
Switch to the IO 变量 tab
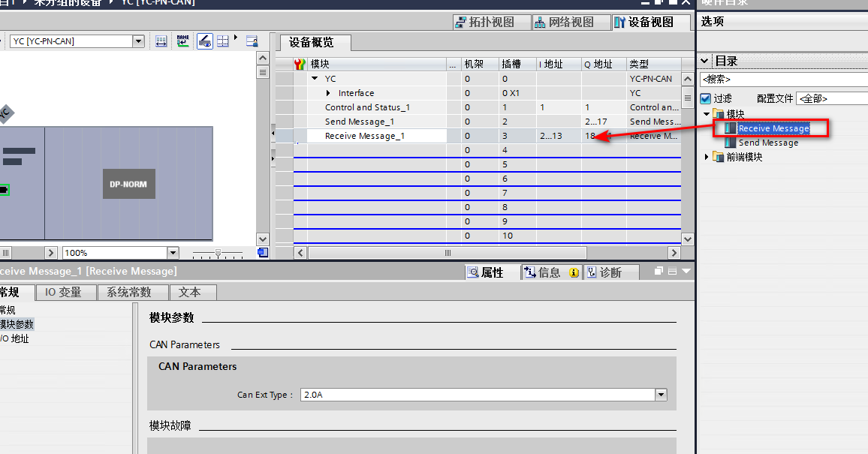pyautogui.click(x=63, y=292)
